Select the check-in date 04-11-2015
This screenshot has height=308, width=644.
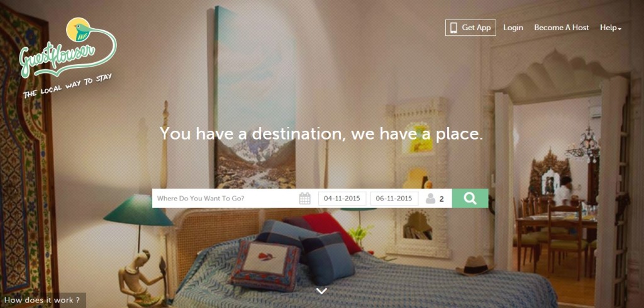342,199
